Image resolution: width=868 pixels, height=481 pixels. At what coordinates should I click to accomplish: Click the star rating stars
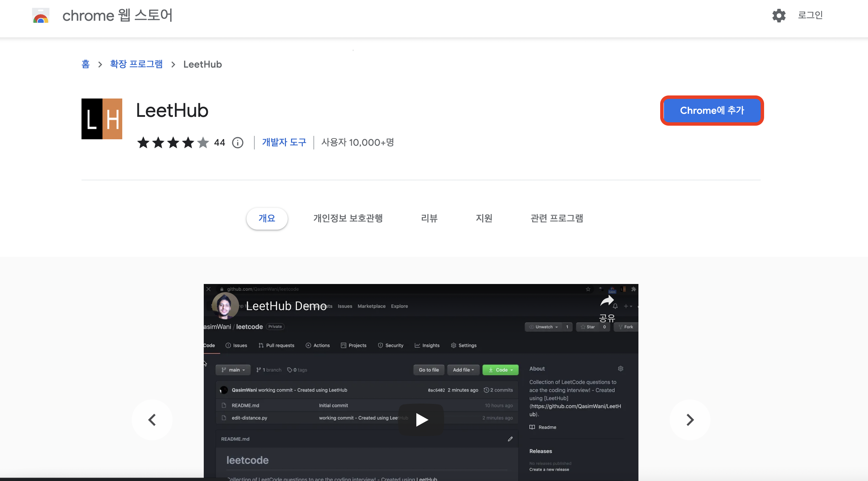(x=173, y=143)
